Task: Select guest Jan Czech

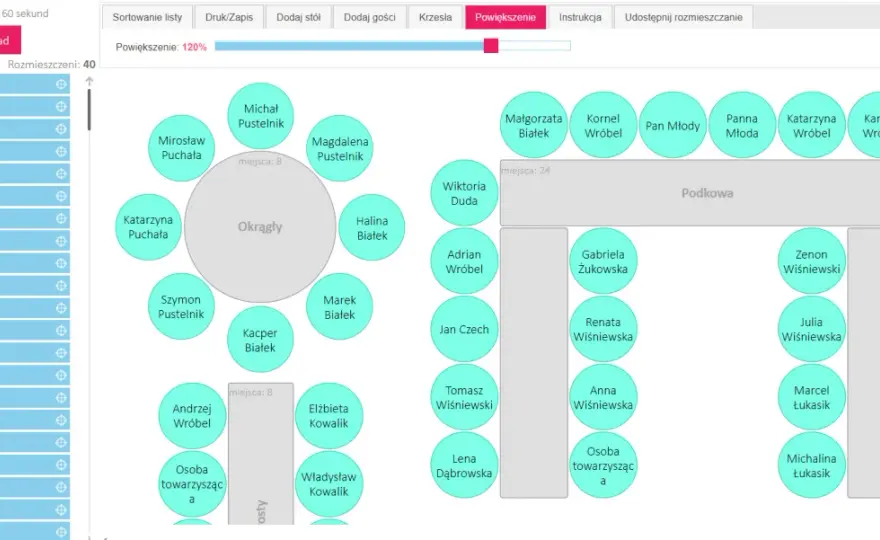Action: 464,329
